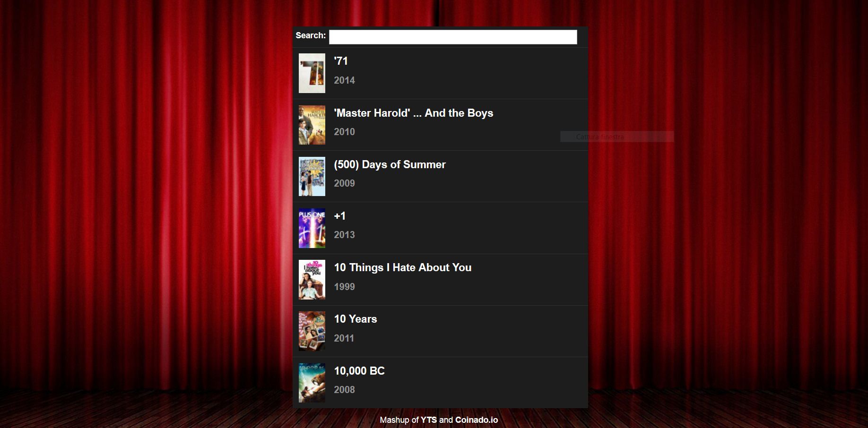Open the 10 Things I Hate About You poster
868x428 pixels.
[312, 279]
